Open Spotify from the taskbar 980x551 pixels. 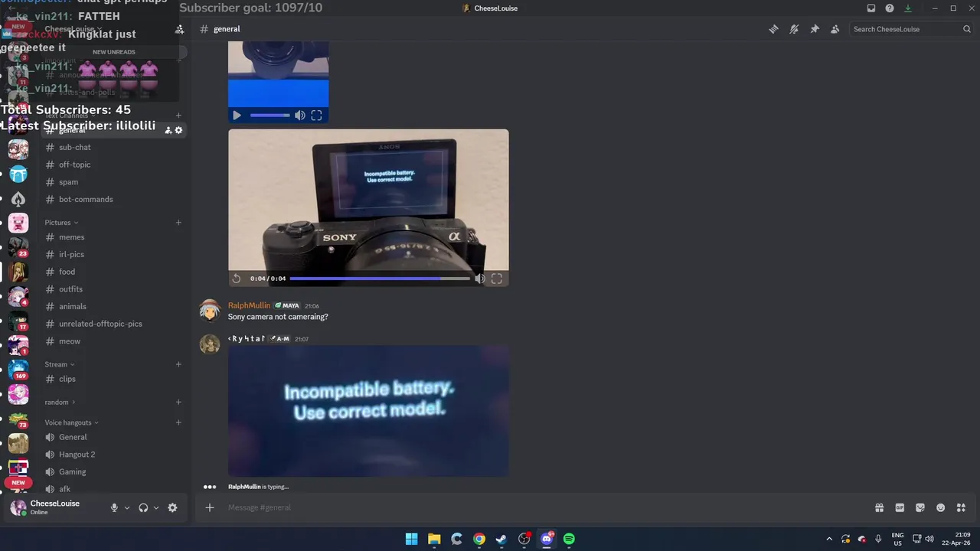pyautogui.click(x=569, y=539)
